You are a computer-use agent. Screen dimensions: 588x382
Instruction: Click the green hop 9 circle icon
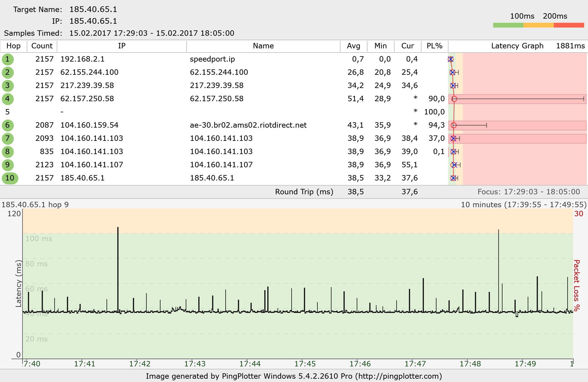7,165
